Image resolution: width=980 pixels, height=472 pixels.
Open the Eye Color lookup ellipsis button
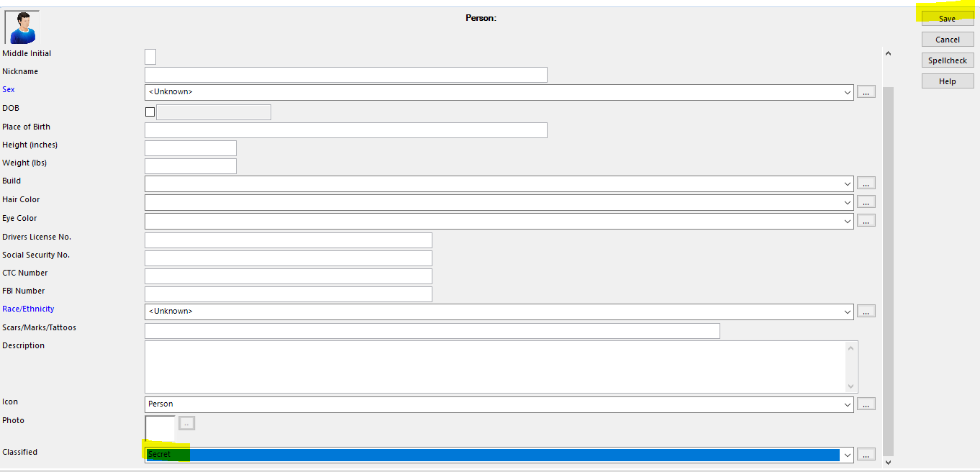866,220
